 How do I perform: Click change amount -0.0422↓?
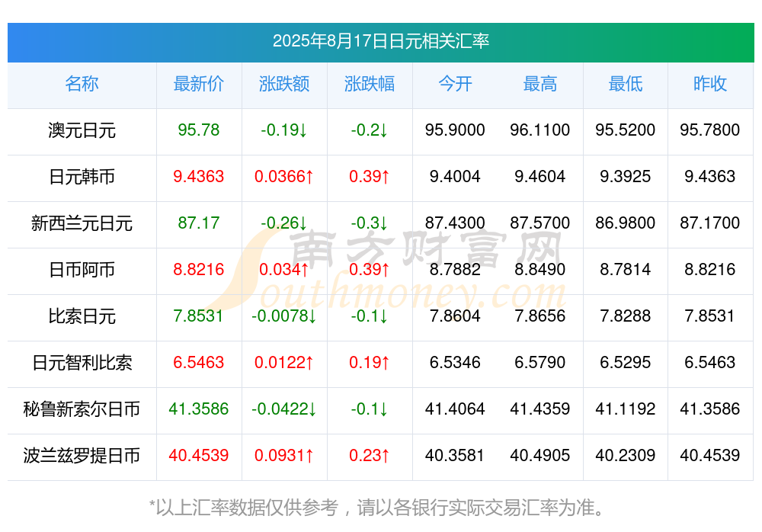point(283,409)
